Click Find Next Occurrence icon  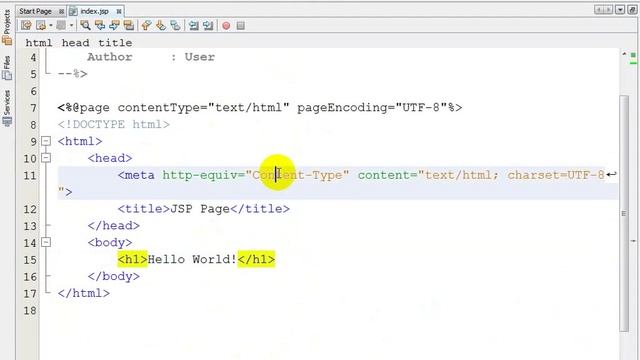[x=114, y=26]
